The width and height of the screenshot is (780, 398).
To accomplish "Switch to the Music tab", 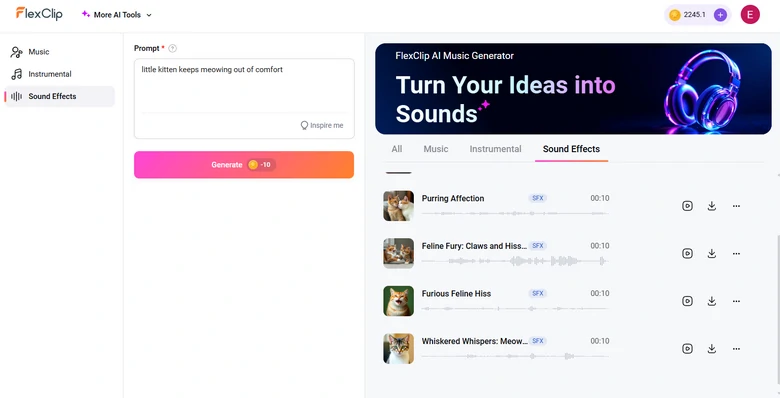I will tap(436, 149).
